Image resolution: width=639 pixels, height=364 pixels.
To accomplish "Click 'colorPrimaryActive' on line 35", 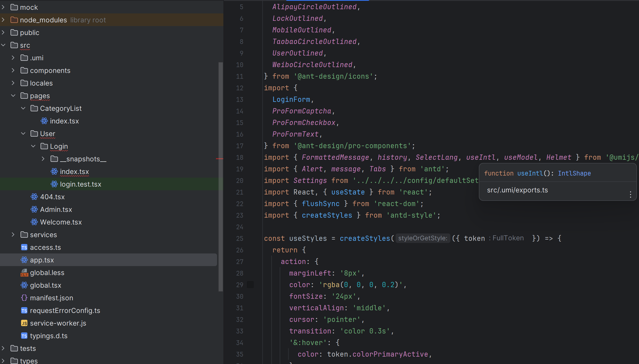I will coord(390,354).
